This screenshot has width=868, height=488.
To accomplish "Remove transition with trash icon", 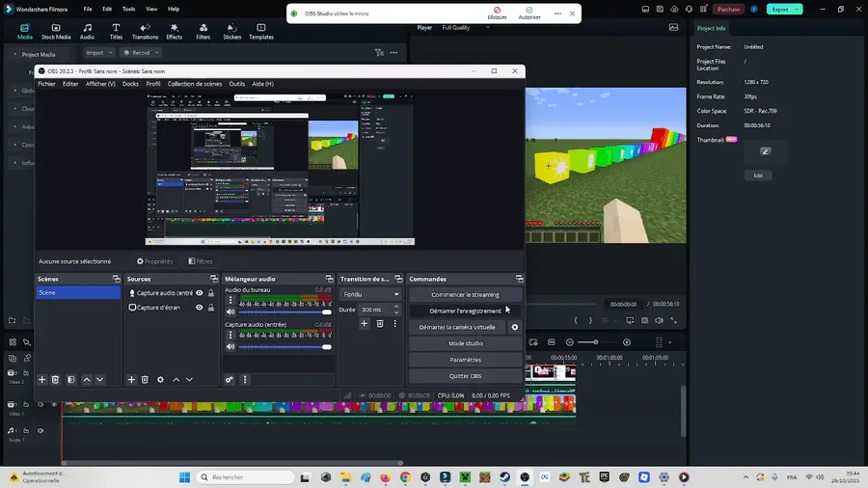I will click(x=380, y=324).
